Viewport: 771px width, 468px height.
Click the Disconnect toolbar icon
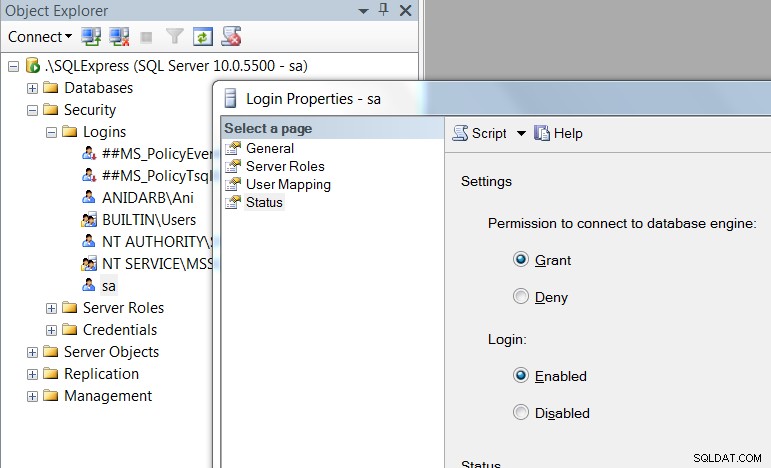tap(119, 36)
